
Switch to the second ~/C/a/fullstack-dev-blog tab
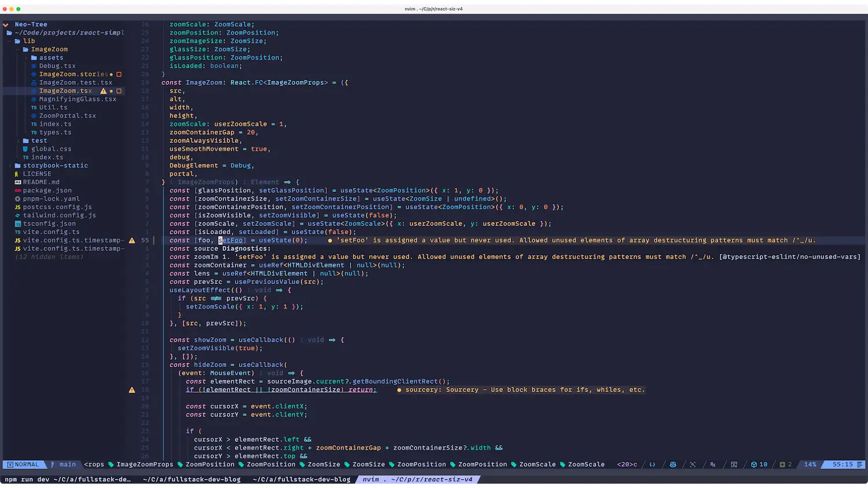(x=192, y=479)
